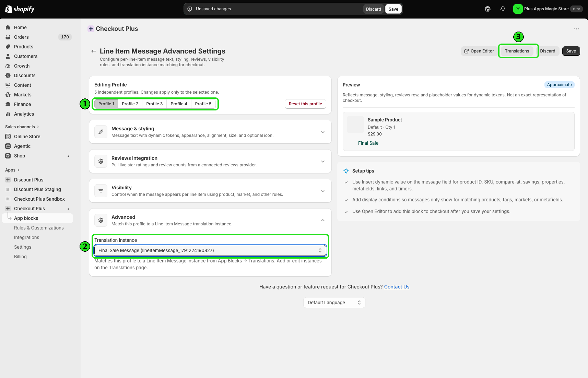Image resolution: width=588 pixels, height=378 pixels.
Task: Switch to the Profile 4 tab
Action: [179, 104]
